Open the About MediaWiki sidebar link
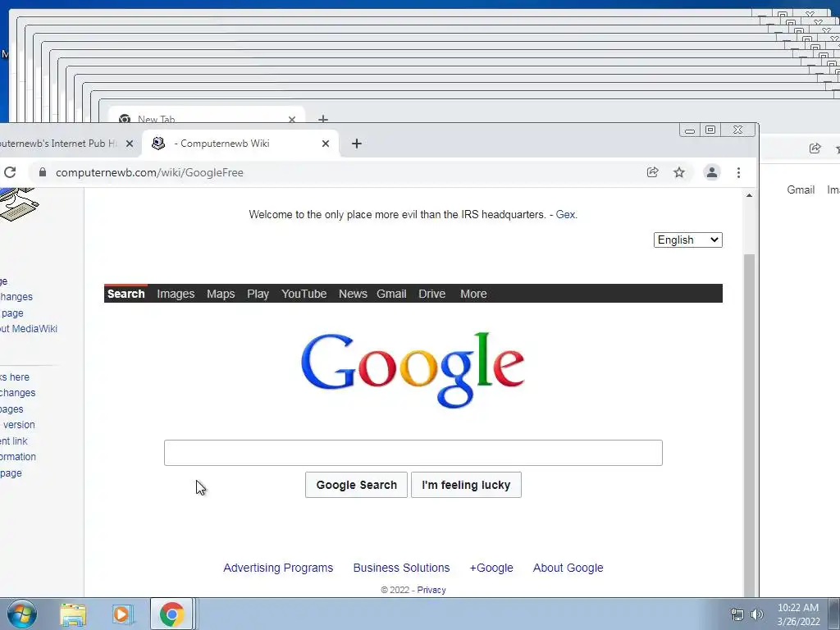Screen dimensions: 840x630 [29, 328]
